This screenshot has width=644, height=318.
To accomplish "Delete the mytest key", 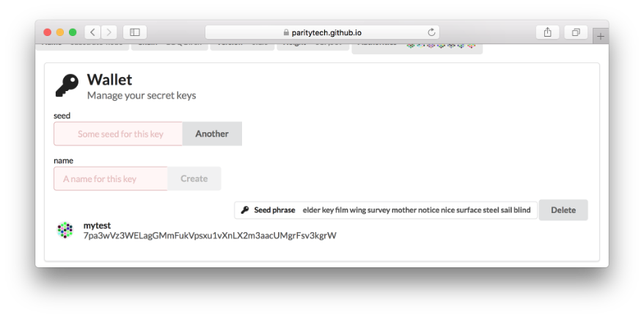I will coord(563,210).
